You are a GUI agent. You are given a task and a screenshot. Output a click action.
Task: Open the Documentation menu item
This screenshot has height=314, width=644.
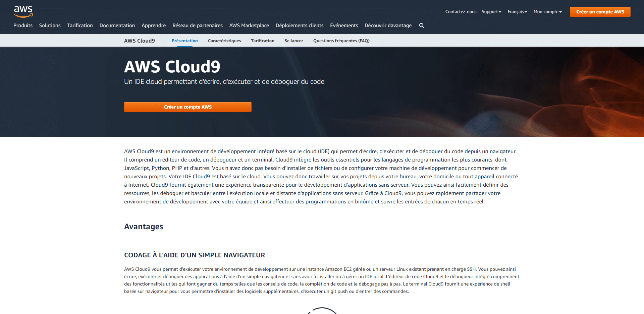(x=117, y=25)
